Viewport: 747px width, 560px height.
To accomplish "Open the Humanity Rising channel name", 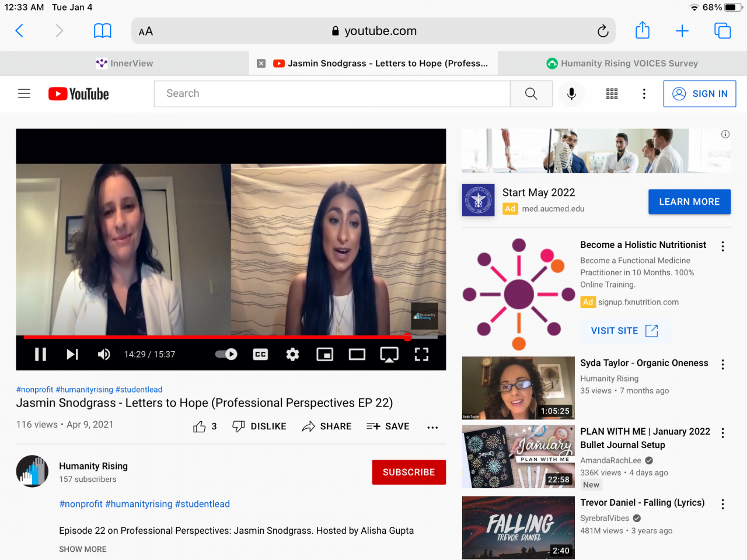I will click(93, 466).
